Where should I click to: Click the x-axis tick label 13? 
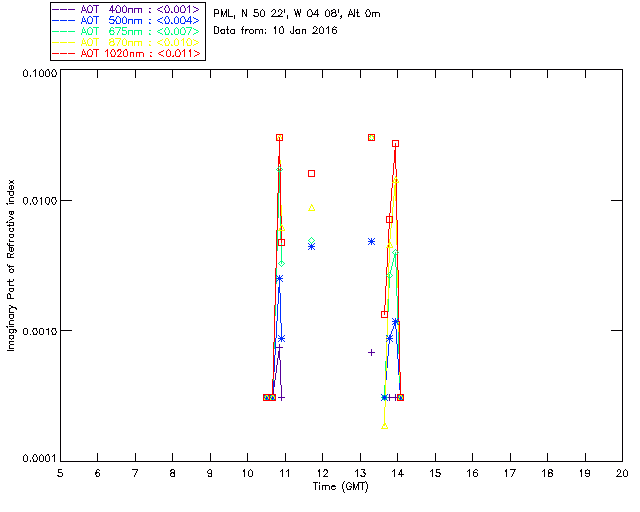(360, 473)
